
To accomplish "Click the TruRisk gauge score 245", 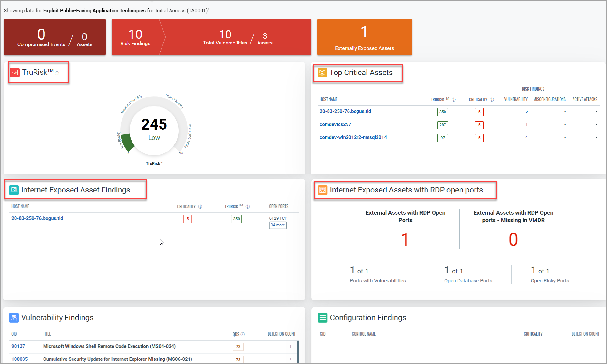I will point(154,124).
